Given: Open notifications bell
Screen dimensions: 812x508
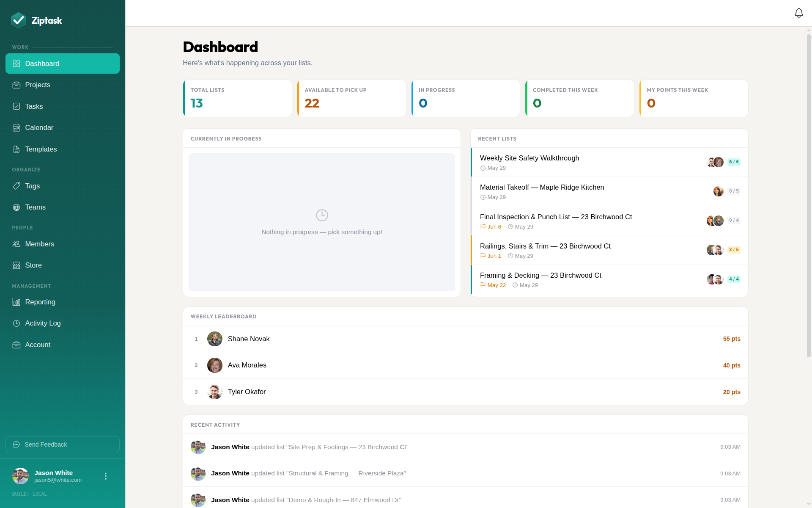Looking at the screenshot, I should pos(798,13).
